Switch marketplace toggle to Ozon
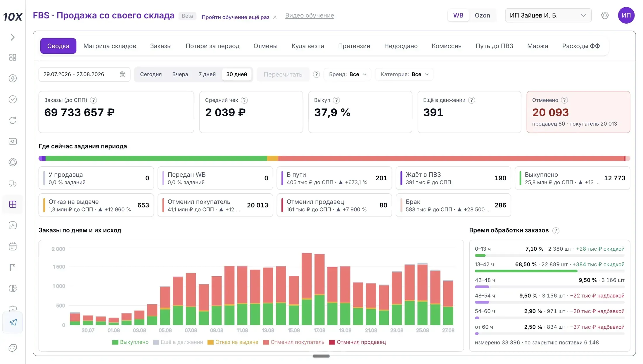Image resolution: width=643 pixels, height=364 pixels. click(482, 15)
